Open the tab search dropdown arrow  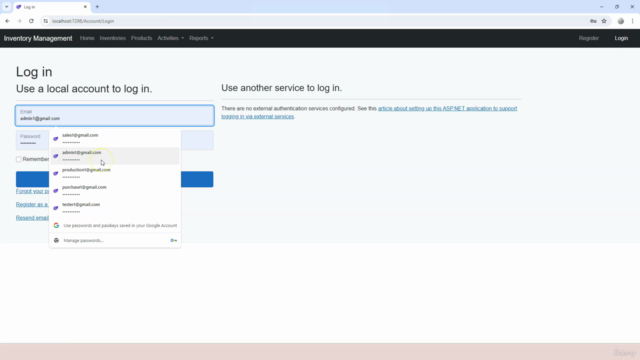pyautogui.click(x=7, y=7)
